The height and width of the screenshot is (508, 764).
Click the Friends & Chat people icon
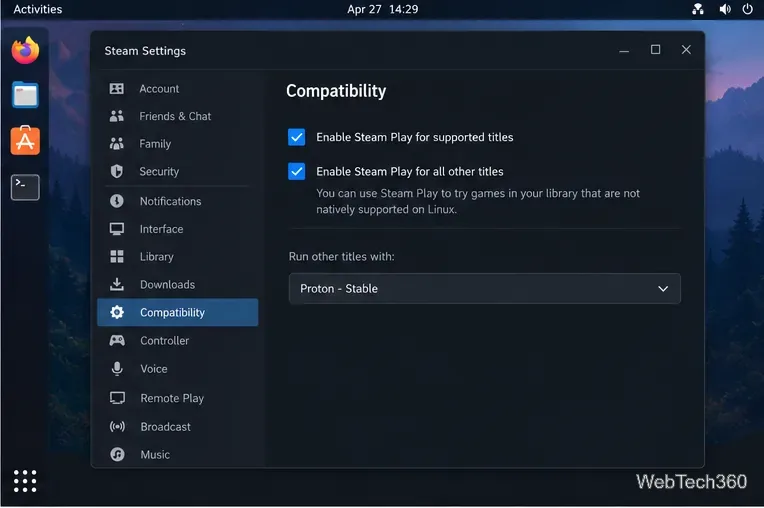pyautogui.click(x=116, y=116)
